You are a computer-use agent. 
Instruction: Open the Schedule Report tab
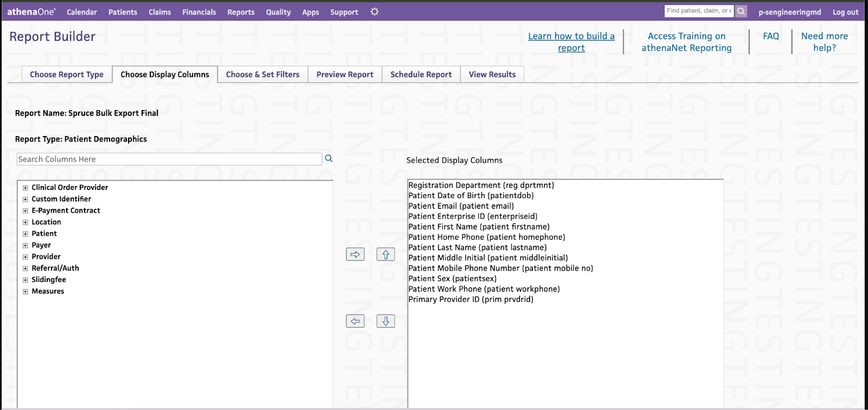pos(421,74)
